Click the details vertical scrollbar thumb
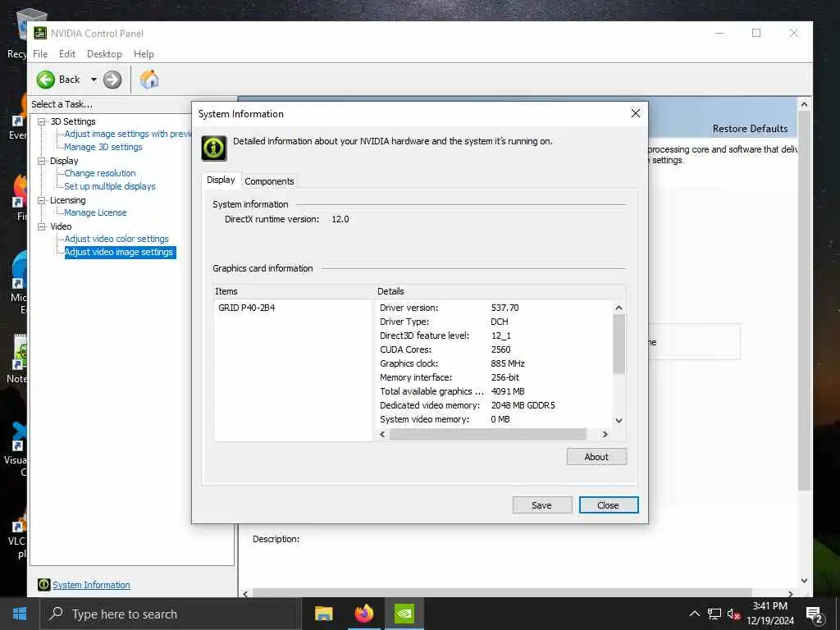 (x=619, y=344)
